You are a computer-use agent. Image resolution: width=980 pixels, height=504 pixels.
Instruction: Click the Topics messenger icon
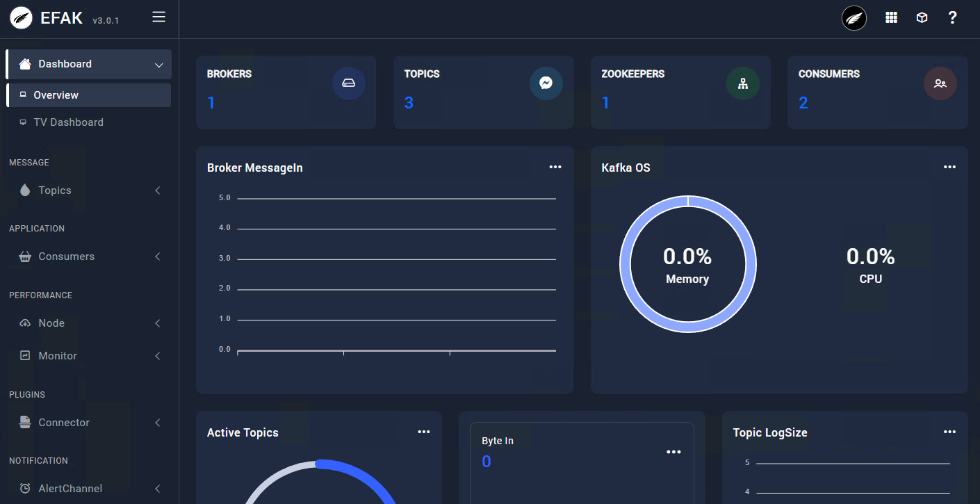click(546, 83)
